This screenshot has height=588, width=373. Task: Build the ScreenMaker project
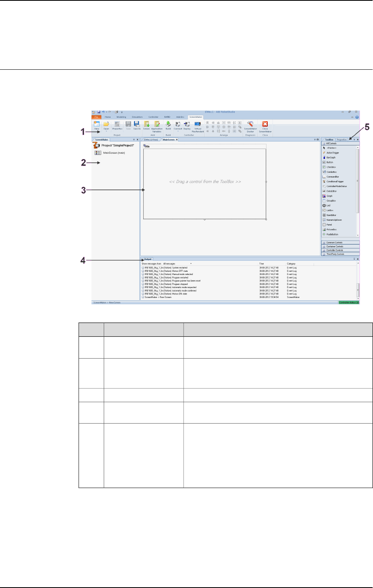point(168,126)
